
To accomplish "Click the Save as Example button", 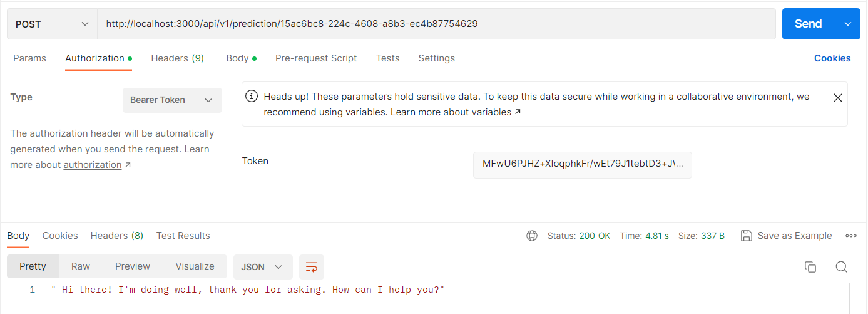I will (787, 236).
